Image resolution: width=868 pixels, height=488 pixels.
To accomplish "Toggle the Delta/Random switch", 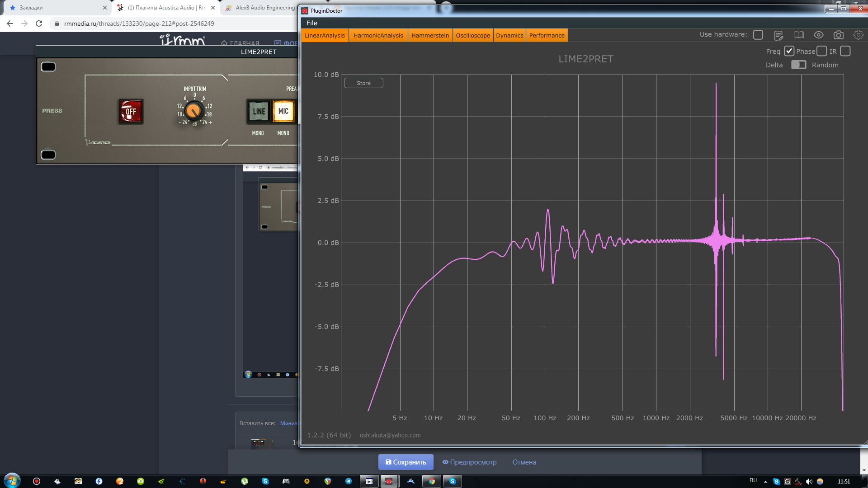I will pos(798,65).
